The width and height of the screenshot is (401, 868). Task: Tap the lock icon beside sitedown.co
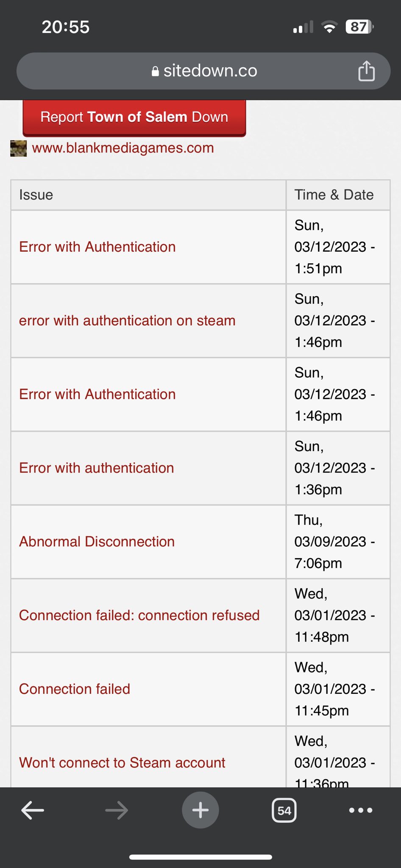coord(155,71)
